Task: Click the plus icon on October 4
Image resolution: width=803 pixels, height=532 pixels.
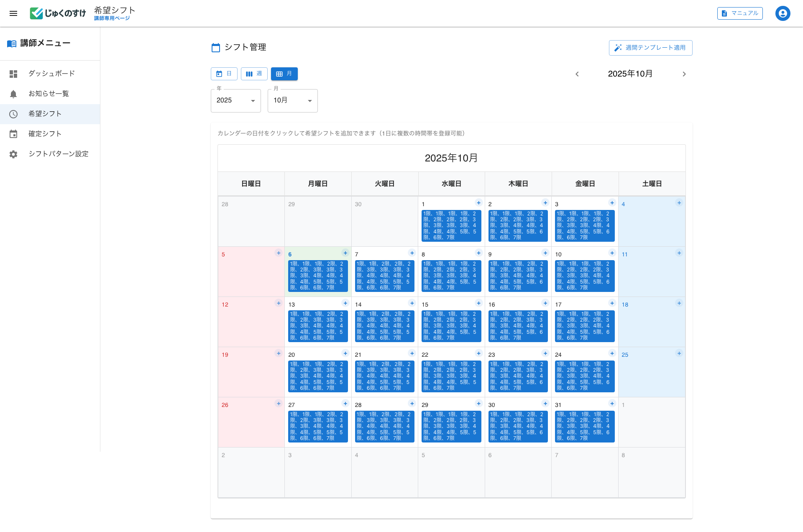Action: (x=679, y=203)
